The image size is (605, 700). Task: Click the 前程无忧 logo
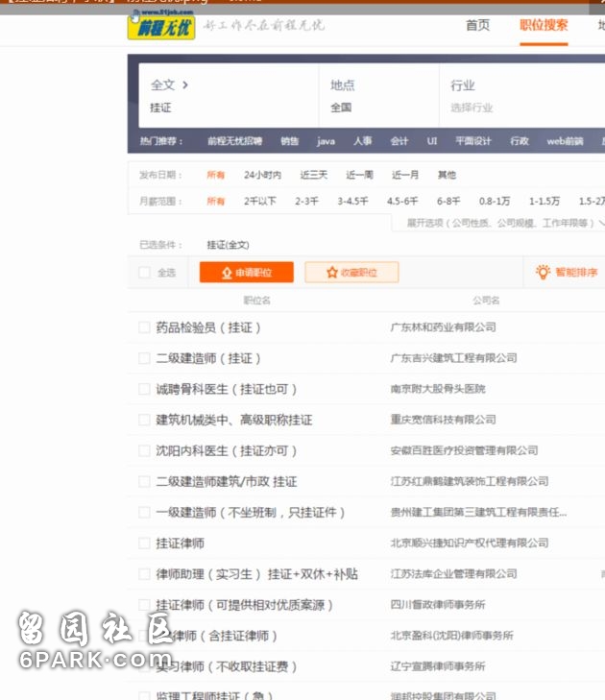[161, 27]
